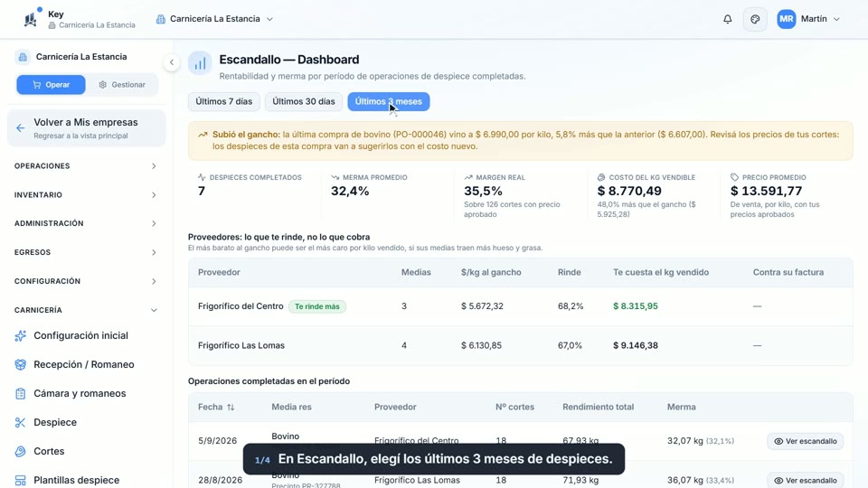Click the Key app logo icon
Viewport: 868px width, 488px height.
point(31,19)
